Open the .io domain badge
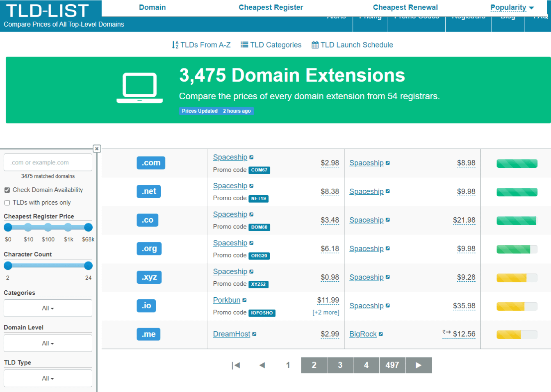The image size is (551, 392). (x=146, y=306)
